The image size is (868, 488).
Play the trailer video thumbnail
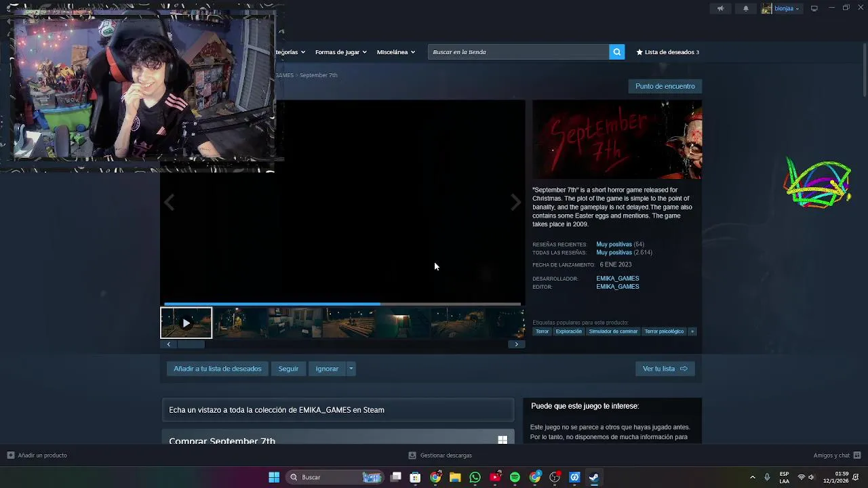(x=186, y=323)
